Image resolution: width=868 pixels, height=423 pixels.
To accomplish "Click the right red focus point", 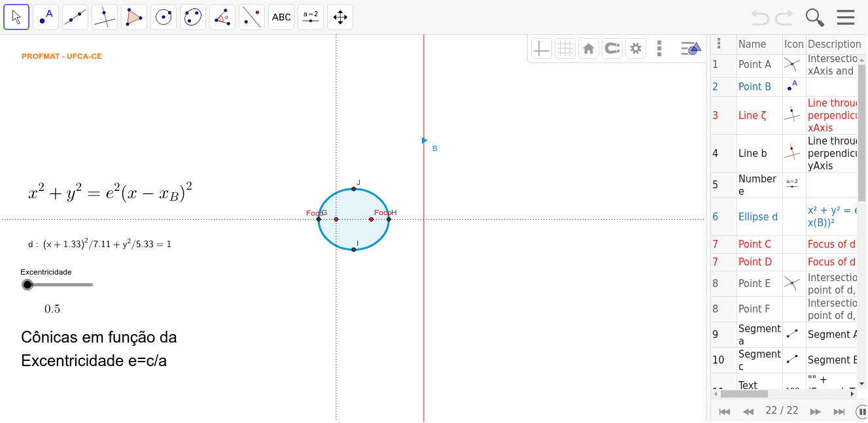I will tap(371, 219).
